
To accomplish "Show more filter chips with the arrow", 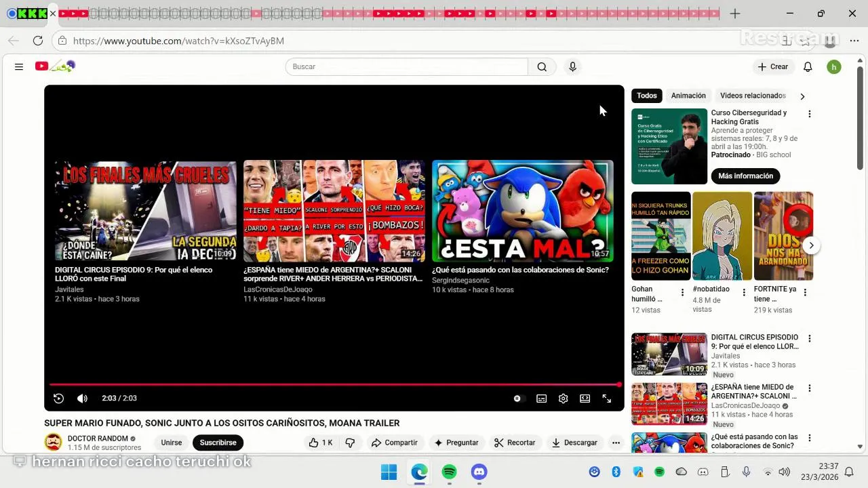I will [802, 96].
